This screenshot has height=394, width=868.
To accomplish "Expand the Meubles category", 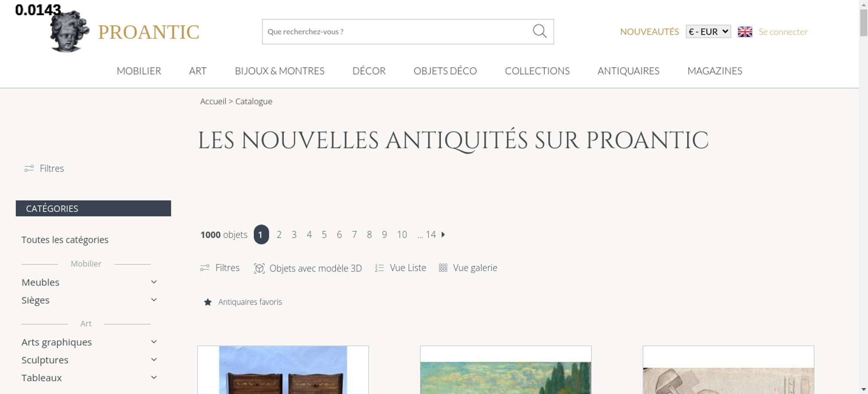I will pos(154,282).
